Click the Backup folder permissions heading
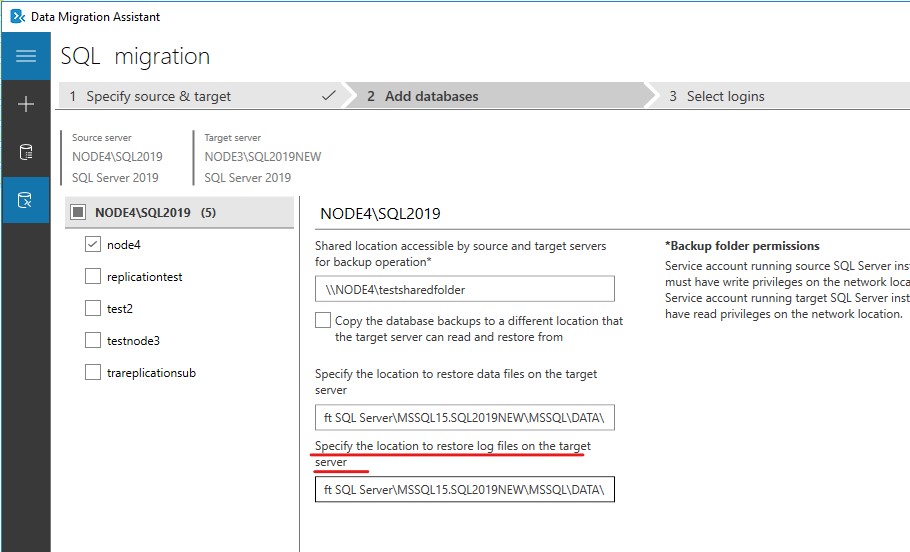 (742, 246)
